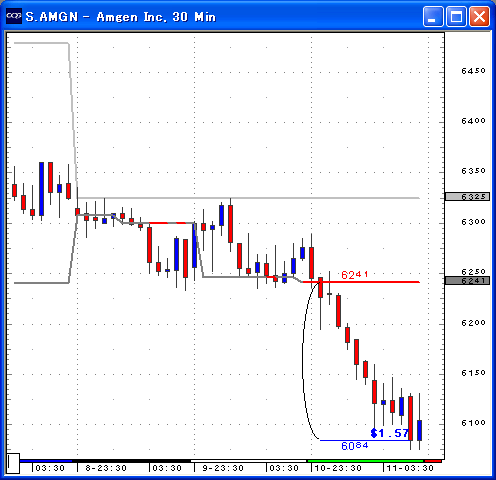Click the 6400 price scale label
Image resolution: width=496 pixels, height=480 pixels.
point(473,121)
